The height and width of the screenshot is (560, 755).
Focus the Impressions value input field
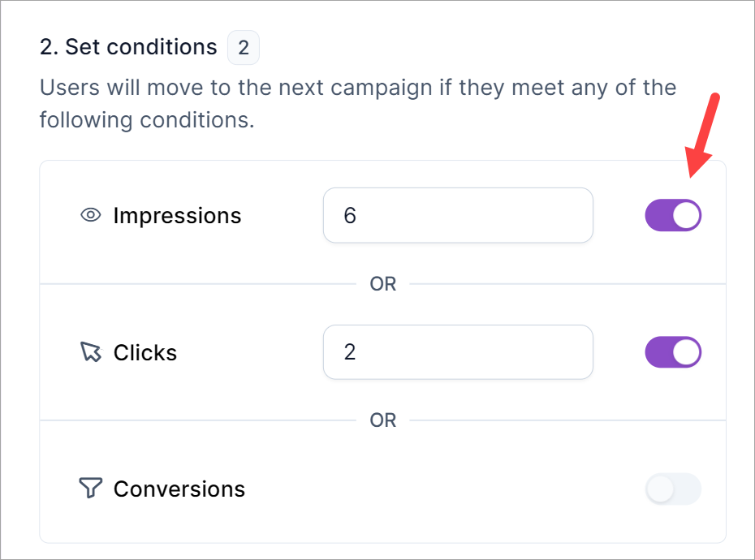(458, 216)
